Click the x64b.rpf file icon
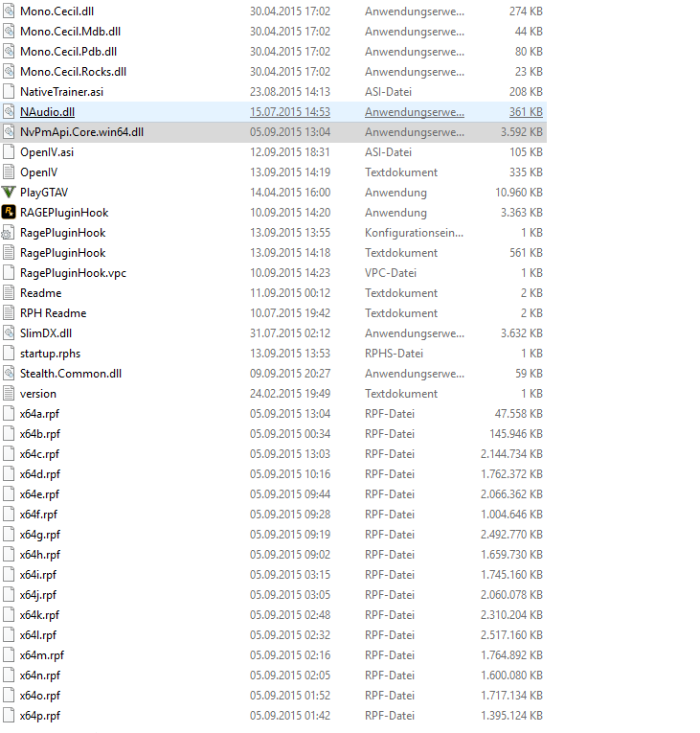This screenshot has width=700, height=733. pyautogui.click(x=9, y=433)
